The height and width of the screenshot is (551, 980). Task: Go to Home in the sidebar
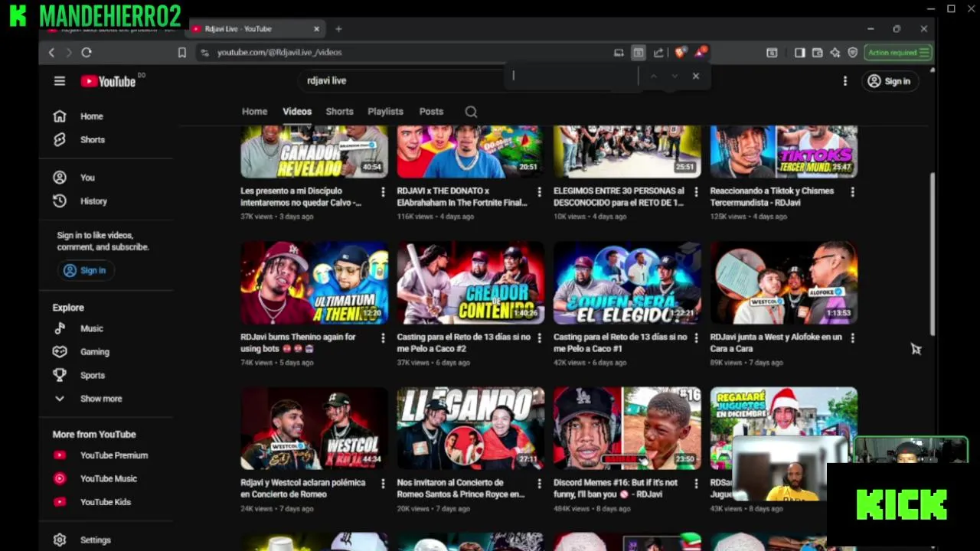91,116
